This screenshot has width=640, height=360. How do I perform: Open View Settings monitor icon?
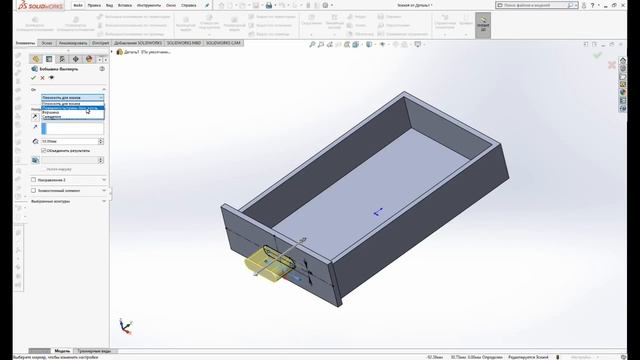[418, 44]
